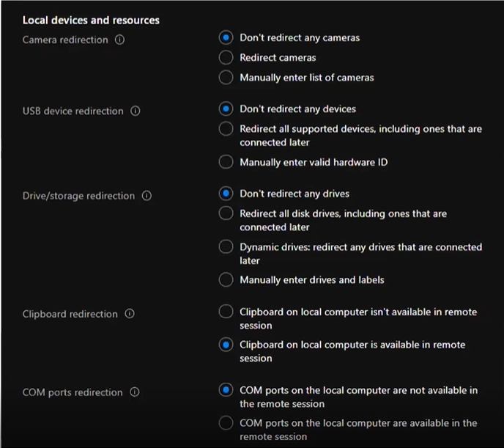This screenshot has height=448, width=504.
Task: Choose "Manually enter drives and labels"
Action: coord(226,280)
